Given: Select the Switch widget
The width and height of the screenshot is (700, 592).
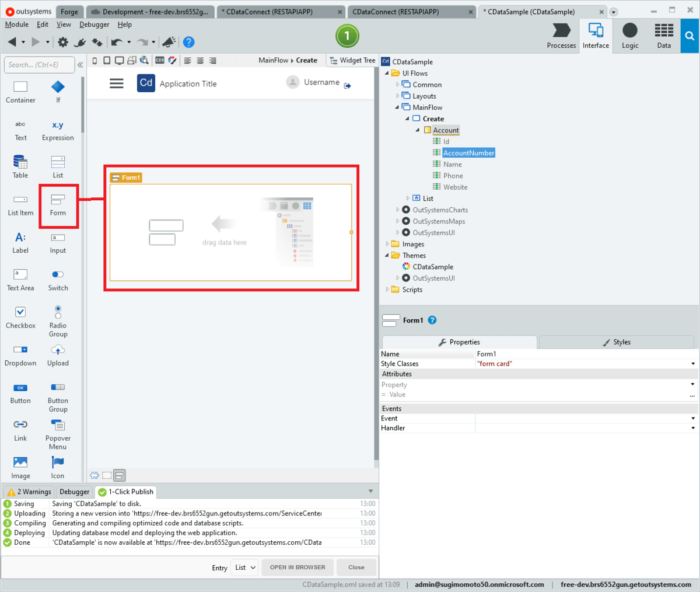Looking at the screenshot, I should [x=58, y=280].
